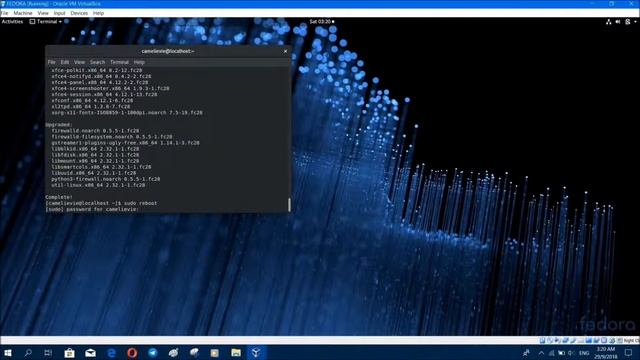
Task: Click 'firewalld.noarch' line in terminal
Action: pos(95,131)
